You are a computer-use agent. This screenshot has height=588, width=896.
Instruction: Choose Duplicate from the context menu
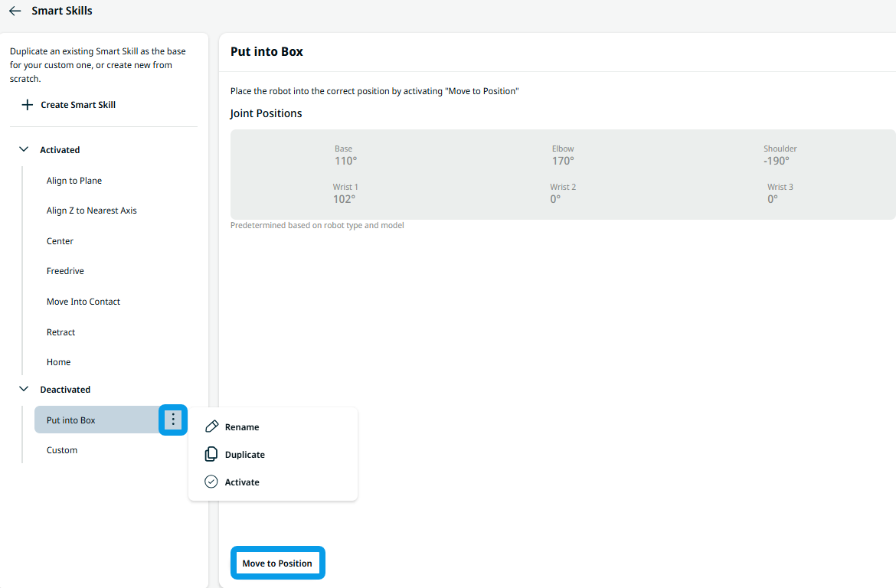point(244,455)
